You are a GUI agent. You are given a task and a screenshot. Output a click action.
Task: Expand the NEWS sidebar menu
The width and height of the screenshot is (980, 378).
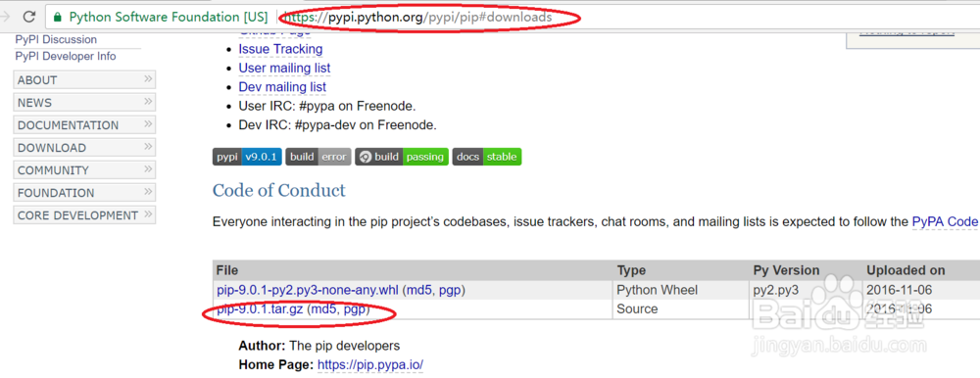pyautogui.click(x=84, y=103)
